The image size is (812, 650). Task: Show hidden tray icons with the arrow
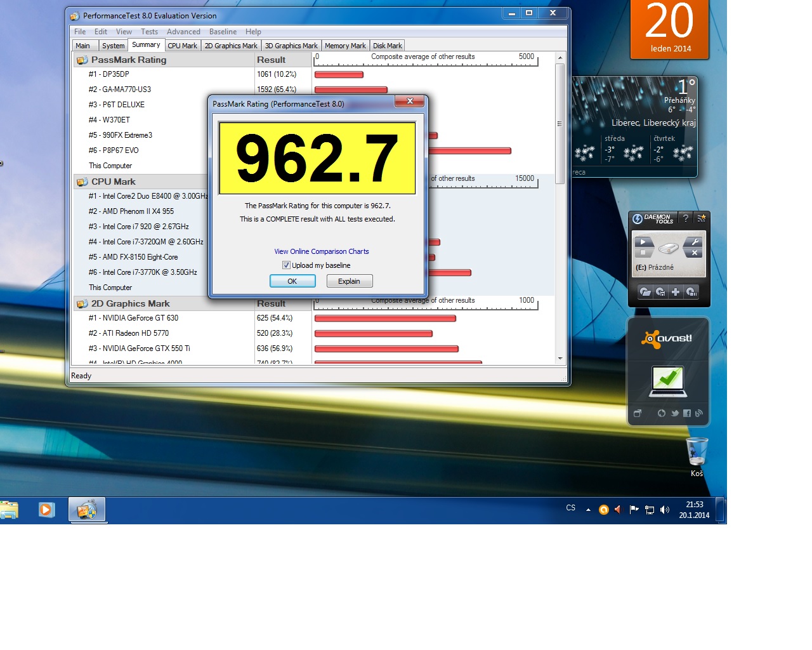pyautogui.click(x=588, y=510)
